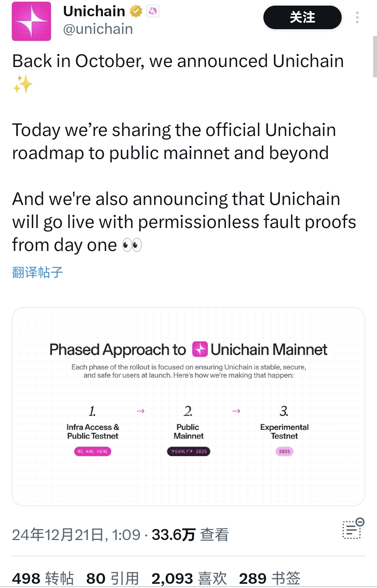377x588 pixels.
Task: Open the roadmap image attachment
Action: pos(188,407)
